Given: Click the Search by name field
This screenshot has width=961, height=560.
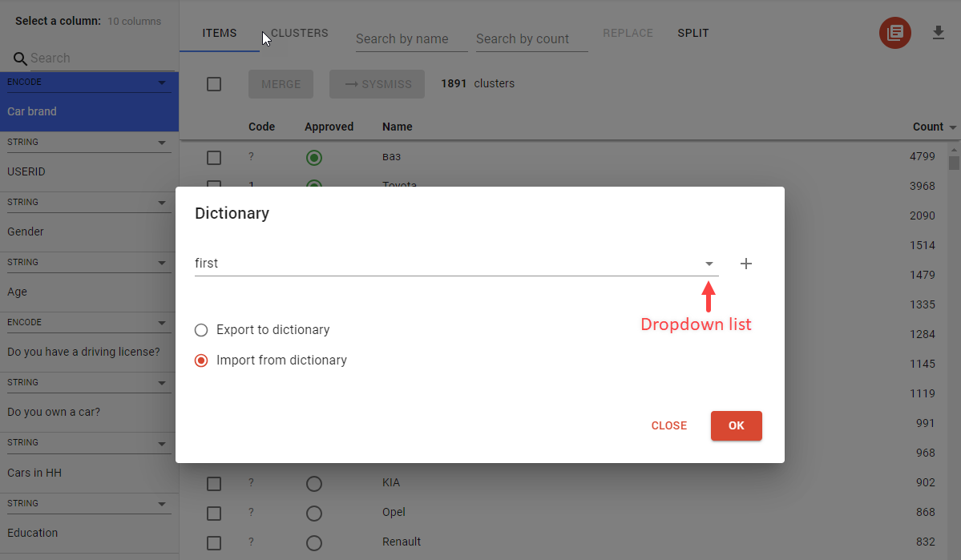Looking at the screenshot, I should (x=411, y=39).
